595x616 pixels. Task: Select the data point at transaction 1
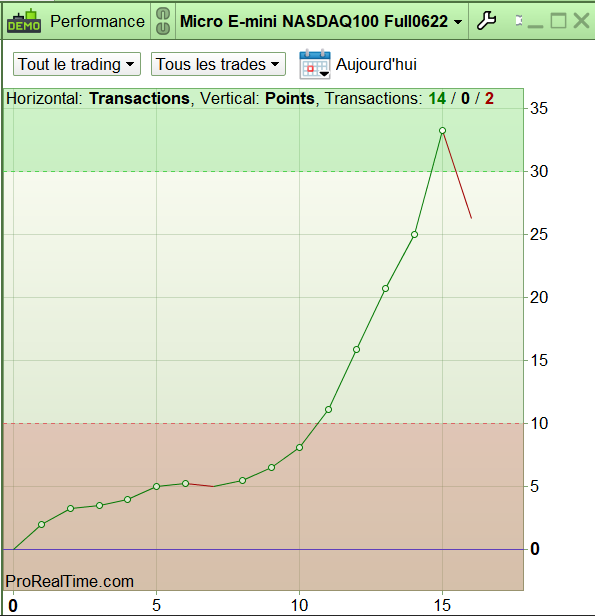42,524
